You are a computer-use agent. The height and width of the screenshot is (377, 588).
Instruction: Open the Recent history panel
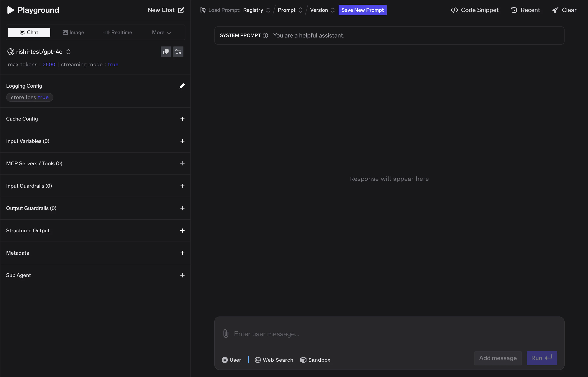click(x=525, y=10)
